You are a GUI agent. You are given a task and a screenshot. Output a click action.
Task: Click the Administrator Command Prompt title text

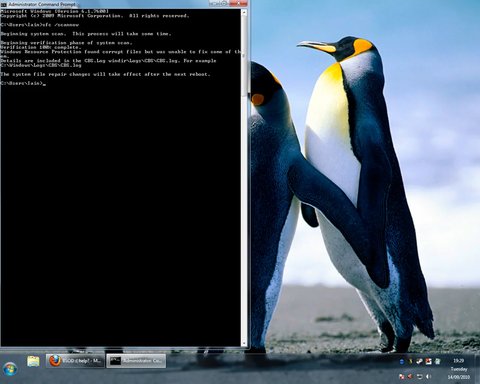coord(42,4)
